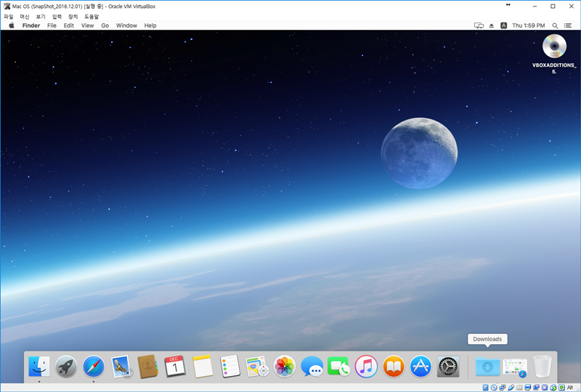The image size is (581, 392).
Task: Open the Trash in the Dock
Action: (x=543, y=367)
